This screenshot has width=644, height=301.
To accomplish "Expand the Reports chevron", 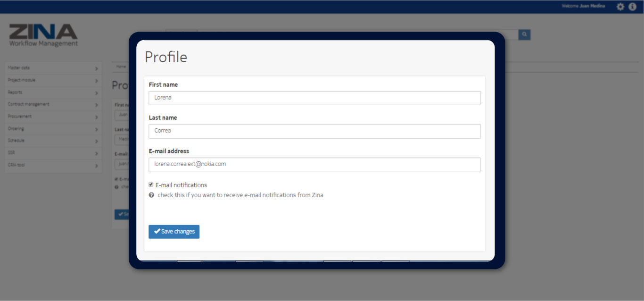I will pos(96,93).
